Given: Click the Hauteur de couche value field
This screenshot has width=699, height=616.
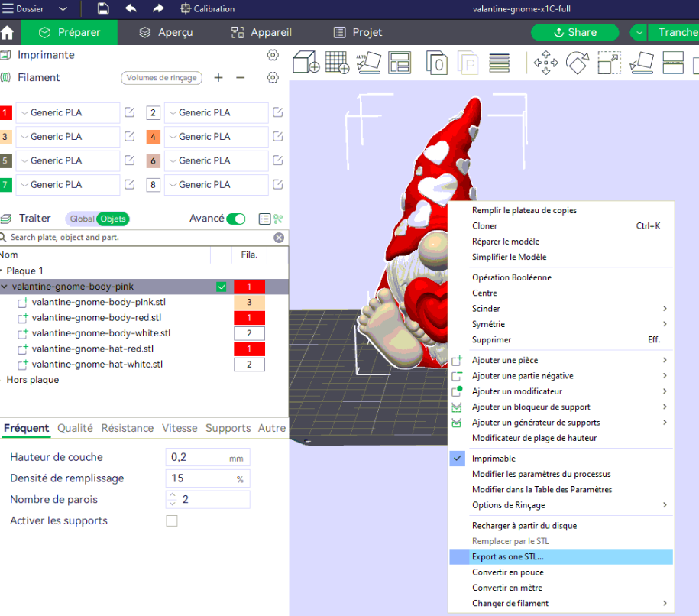Looking at the screenshot, I should pyautogui.click(x=207, y=457).
